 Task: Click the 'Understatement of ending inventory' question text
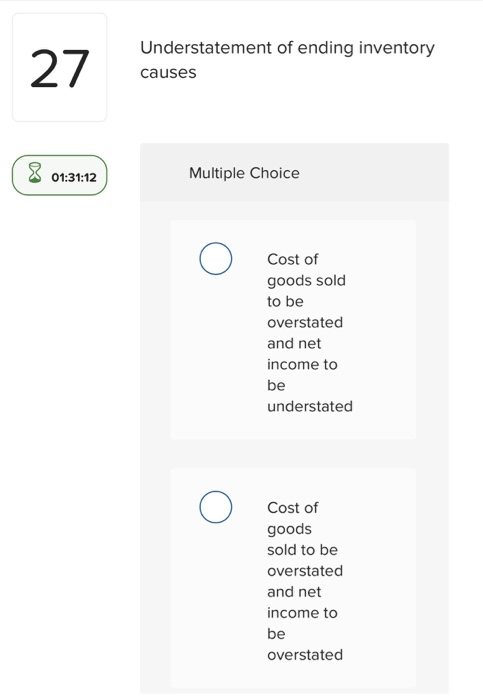coord(287,47)
